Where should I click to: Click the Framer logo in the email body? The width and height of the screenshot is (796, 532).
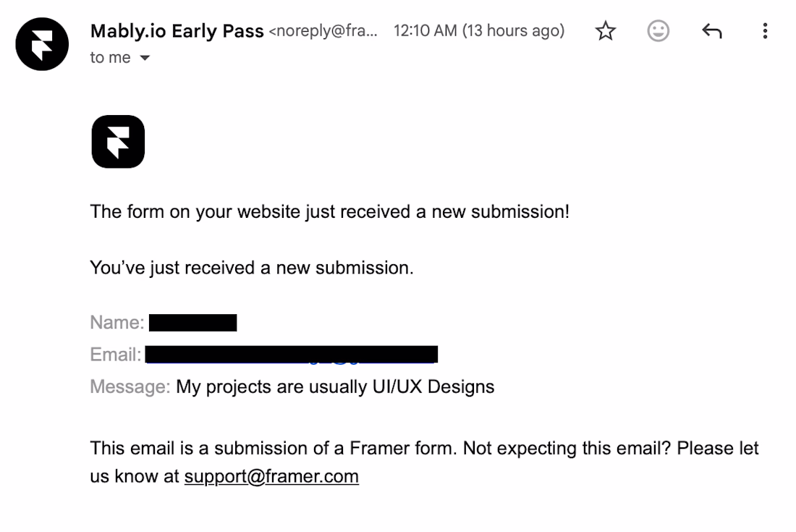pyautogui.click(x=118, y=142)
